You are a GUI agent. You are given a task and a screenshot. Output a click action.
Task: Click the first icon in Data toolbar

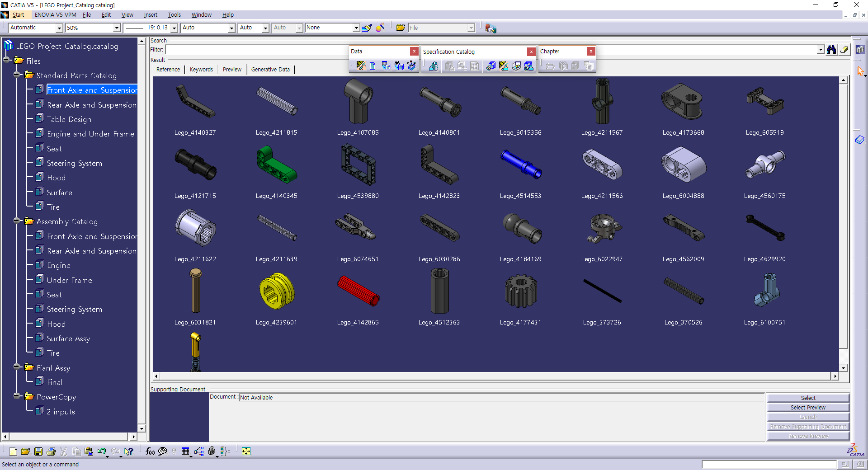tap(361, 66)
